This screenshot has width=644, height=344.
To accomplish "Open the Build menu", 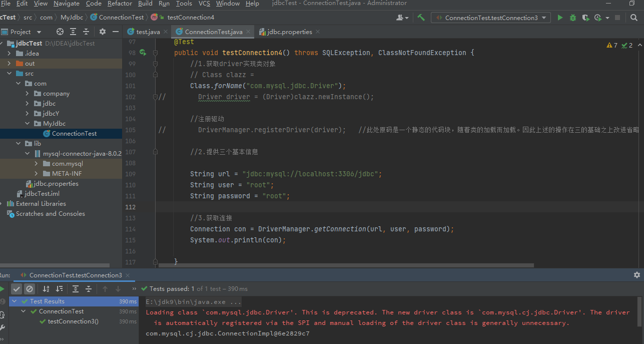I will click(x=145, y=4).
